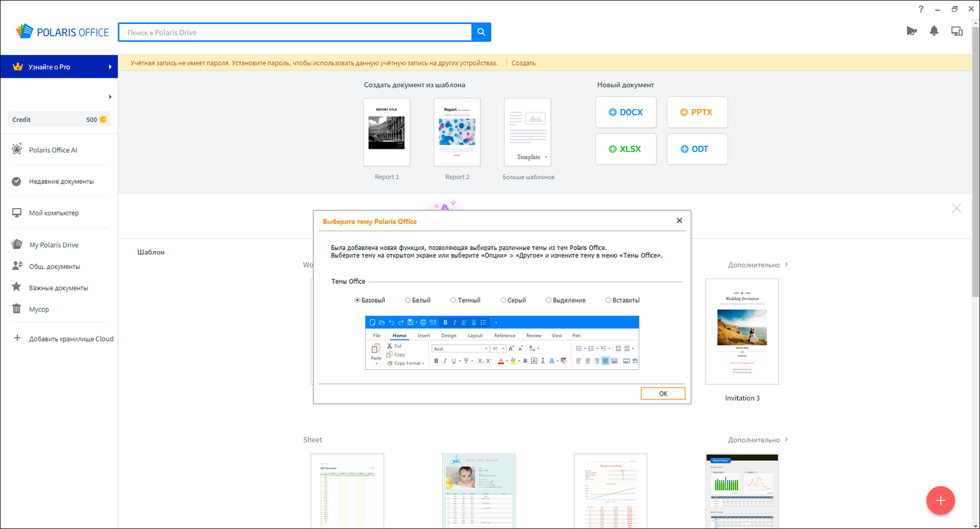Open recent documents checkmark icon
980x529 pixels.
[17, 181]
